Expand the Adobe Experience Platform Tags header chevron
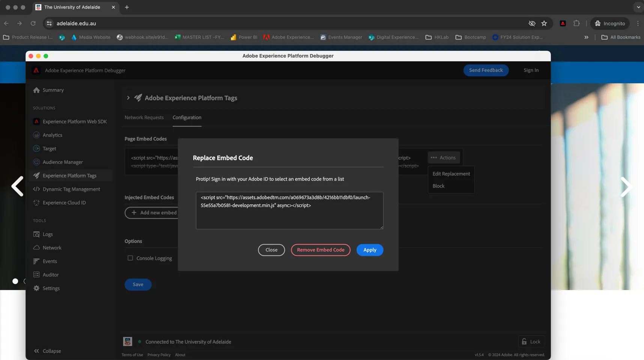 coord(128,98)
